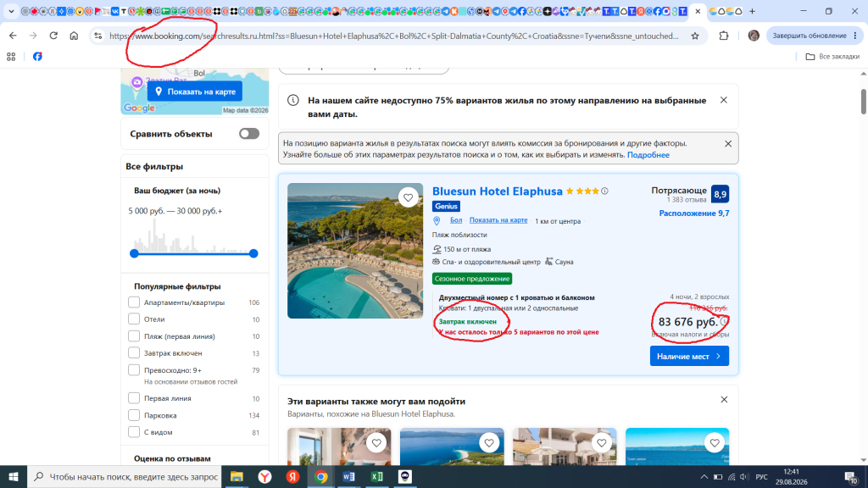
Task: Open Google Chrome on the taskbar
Action: (321, 476)
